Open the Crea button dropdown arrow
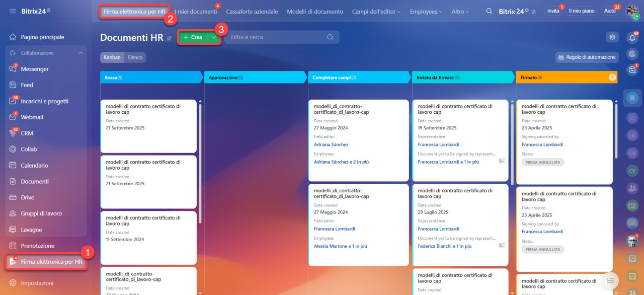 click(214, 37)
